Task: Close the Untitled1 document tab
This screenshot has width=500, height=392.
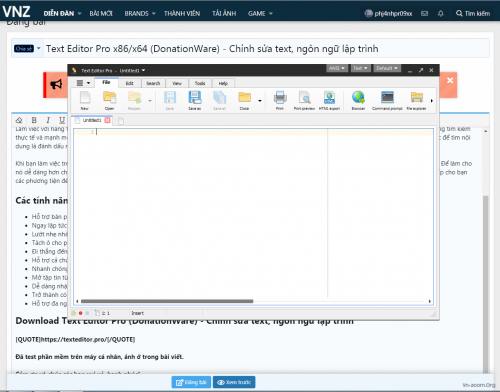Action: (x=107, y=120)
